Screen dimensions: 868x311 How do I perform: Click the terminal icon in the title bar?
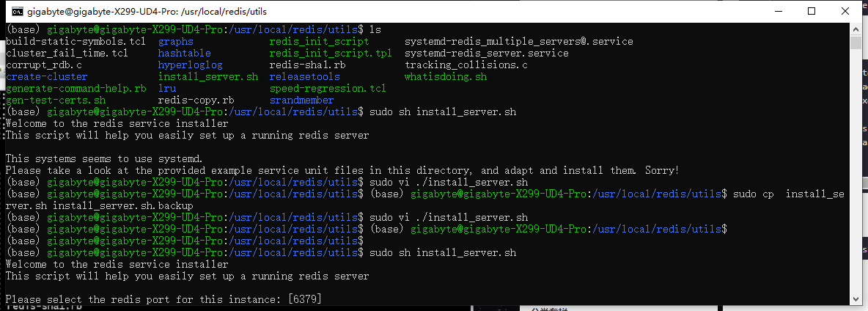[18, 11]
